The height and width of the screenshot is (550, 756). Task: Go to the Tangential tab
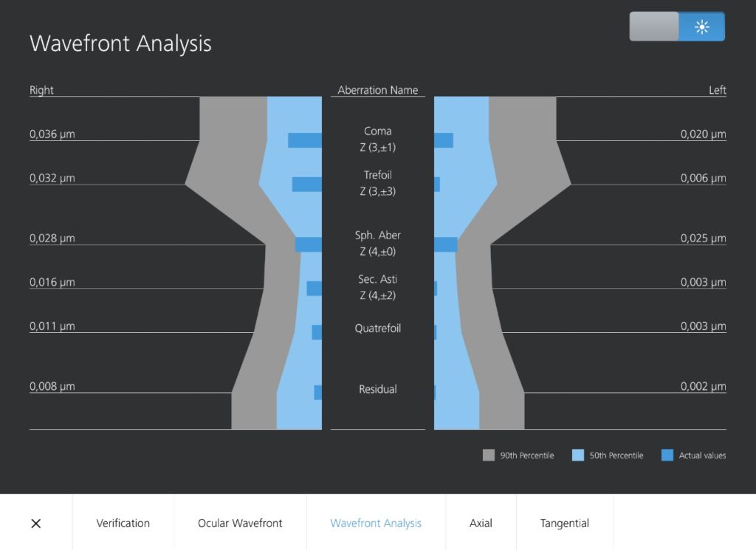click(x=564, y=523)
